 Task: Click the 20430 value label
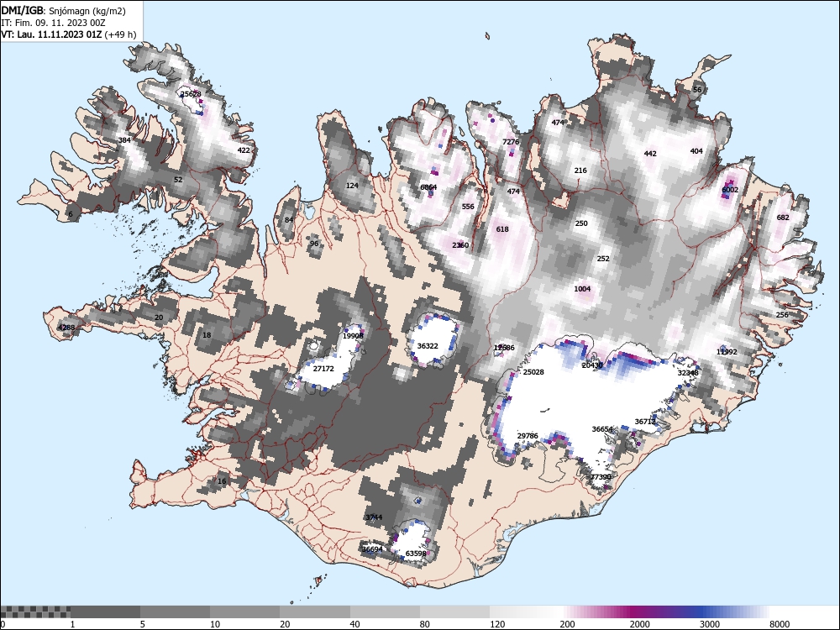(592, 365)
